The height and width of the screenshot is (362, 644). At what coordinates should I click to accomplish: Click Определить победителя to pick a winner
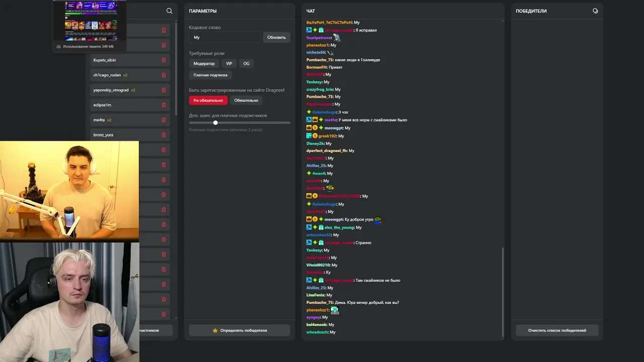239,330
